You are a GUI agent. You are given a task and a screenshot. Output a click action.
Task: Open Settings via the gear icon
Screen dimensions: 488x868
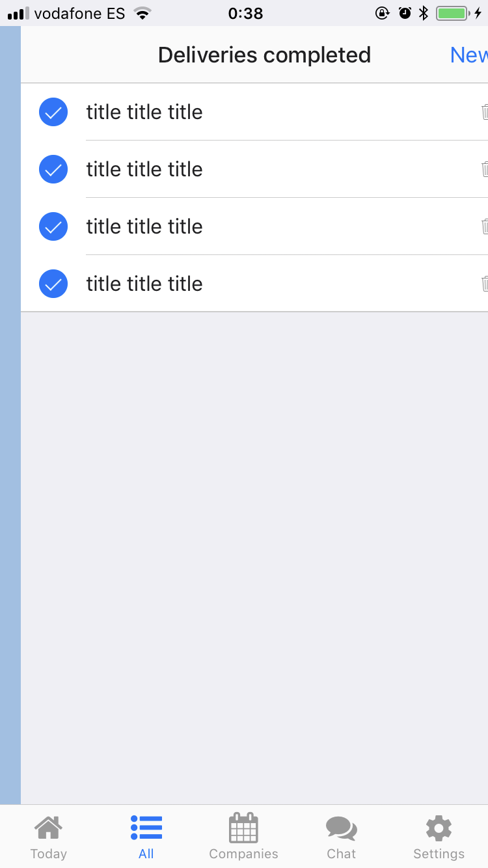[438, 827]
